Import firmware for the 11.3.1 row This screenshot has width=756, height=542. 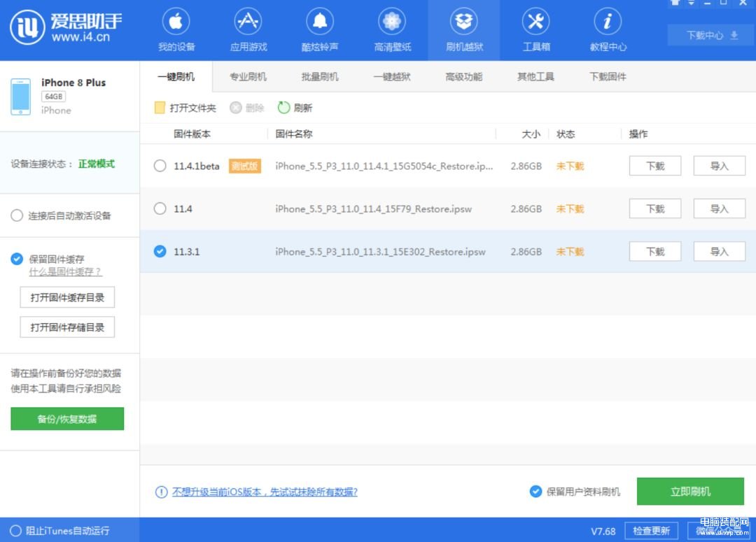(x=720, y=252)
